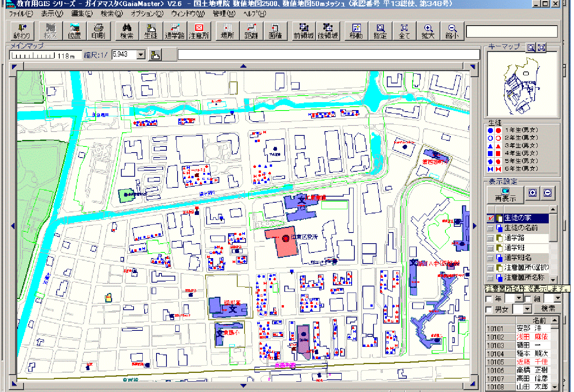Select the 距離 distance measuring tool
Screen dimensions: 574x392
click(x=251, y=31)
